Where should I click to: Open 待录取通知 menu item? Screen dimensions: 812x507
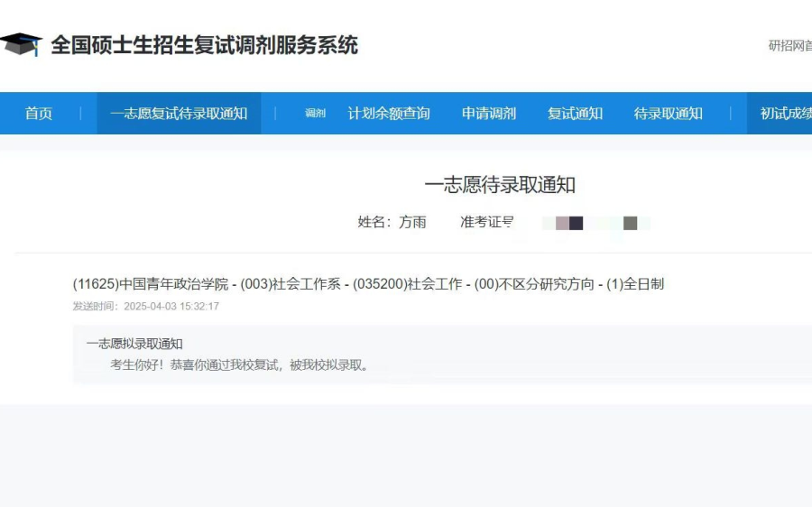click(668, 114)
